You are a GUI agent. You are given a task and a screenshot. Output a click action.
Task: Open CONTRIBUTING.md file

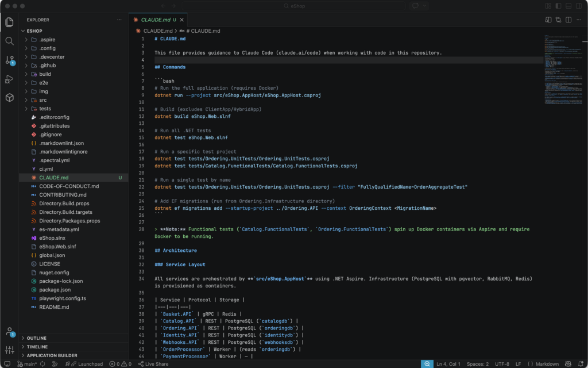73,195
